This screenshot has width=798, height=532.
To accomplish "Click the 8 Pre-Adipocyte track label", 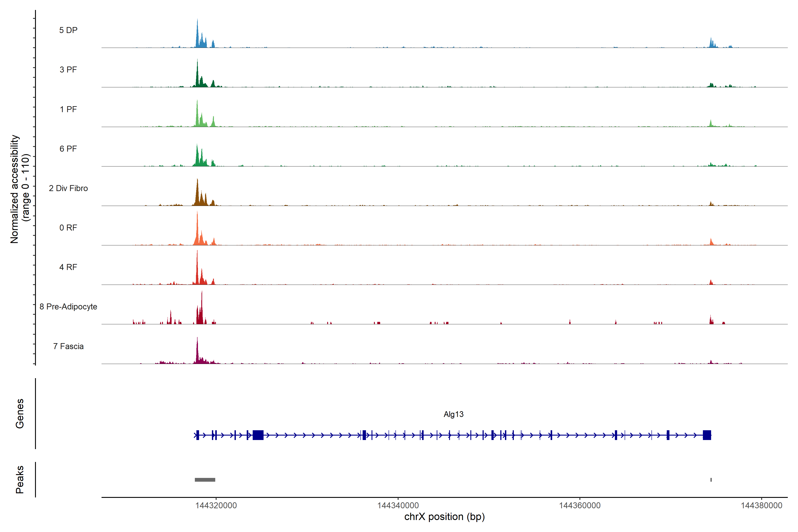I will [68, 307].
